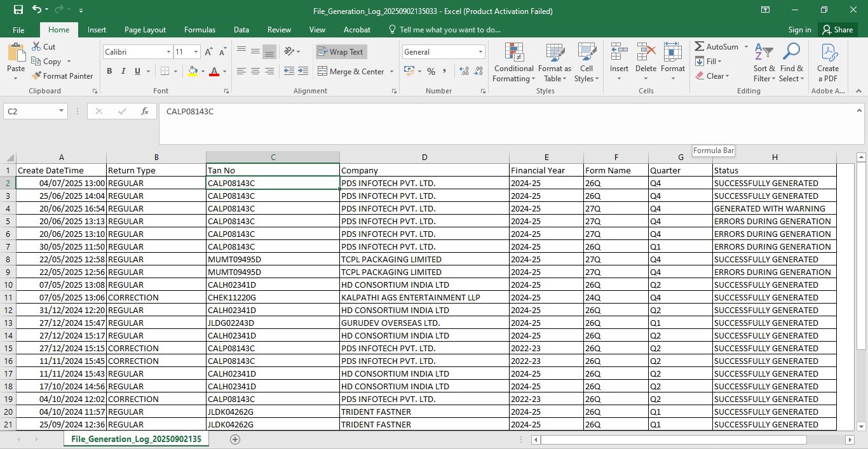Switch to the Formulas ribbon tab

pos(200,30)
